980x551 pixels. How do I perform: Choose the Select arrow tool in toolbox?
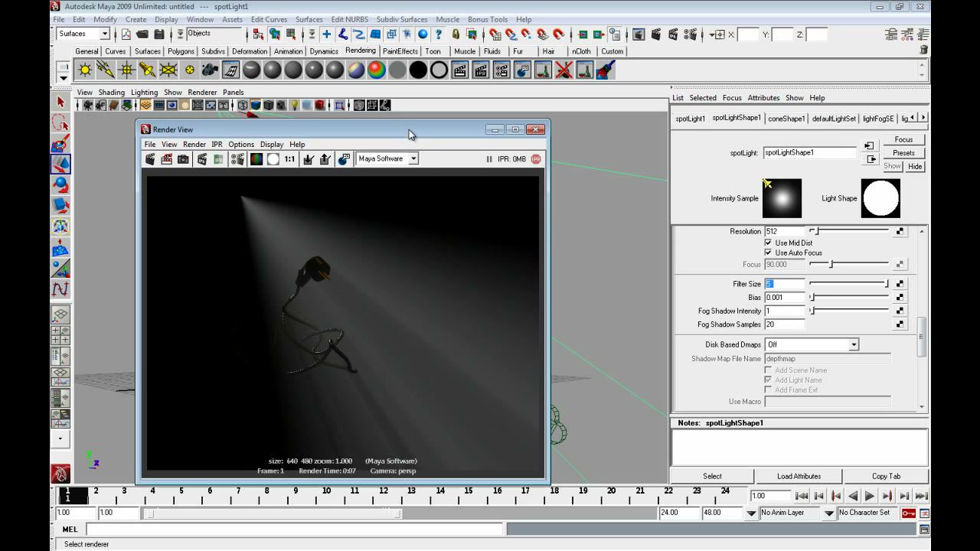coord(60,102)
